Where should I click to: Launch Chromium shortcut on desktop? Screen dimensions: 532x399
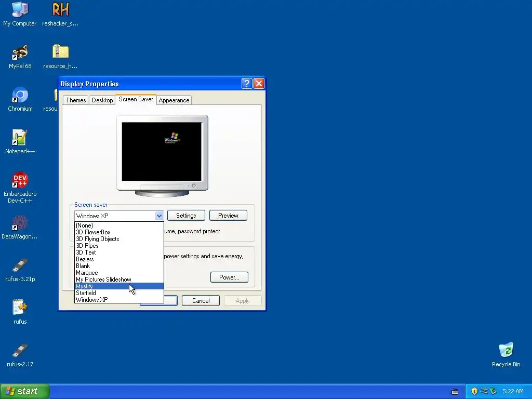click(x=20, y=99)
